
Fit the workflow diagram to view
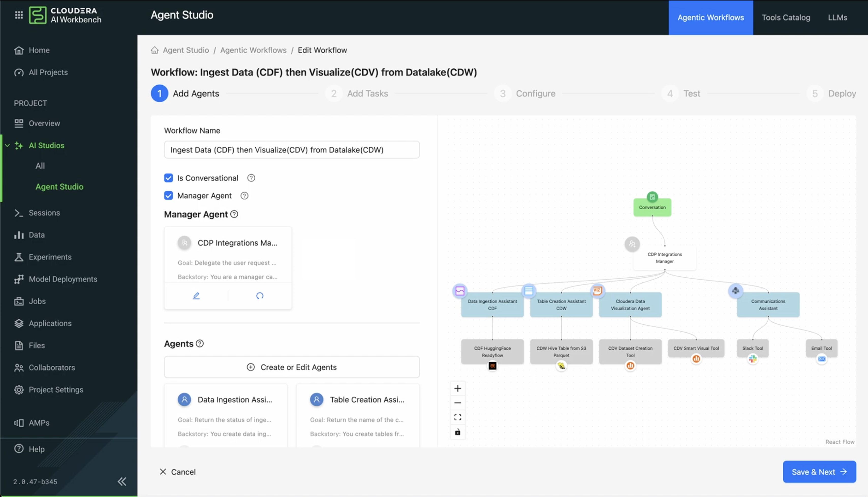pos(458,417)
